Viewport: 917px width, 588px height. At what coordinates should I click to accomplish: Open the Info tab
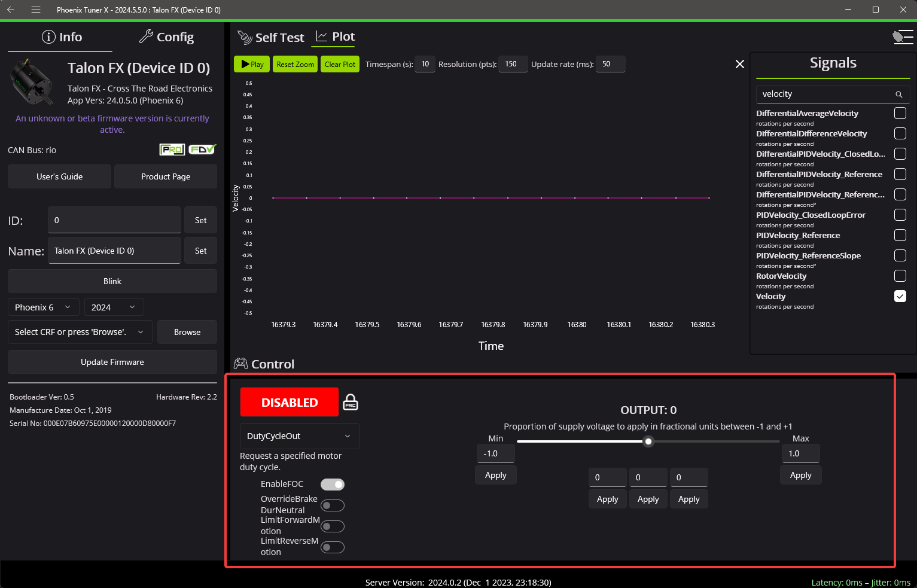tap(62, 37)
